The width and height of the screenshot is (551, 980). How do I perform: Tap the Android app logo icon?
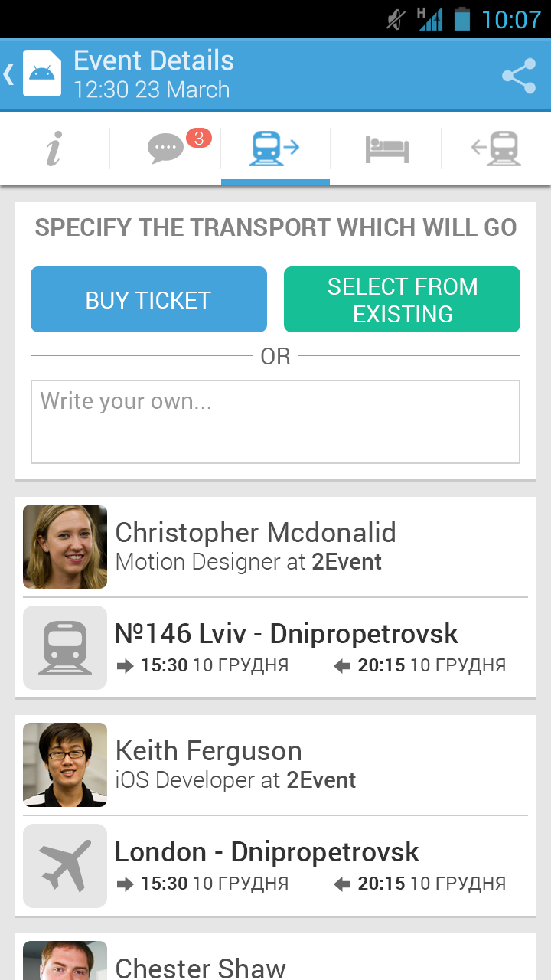tap(42, 73)
